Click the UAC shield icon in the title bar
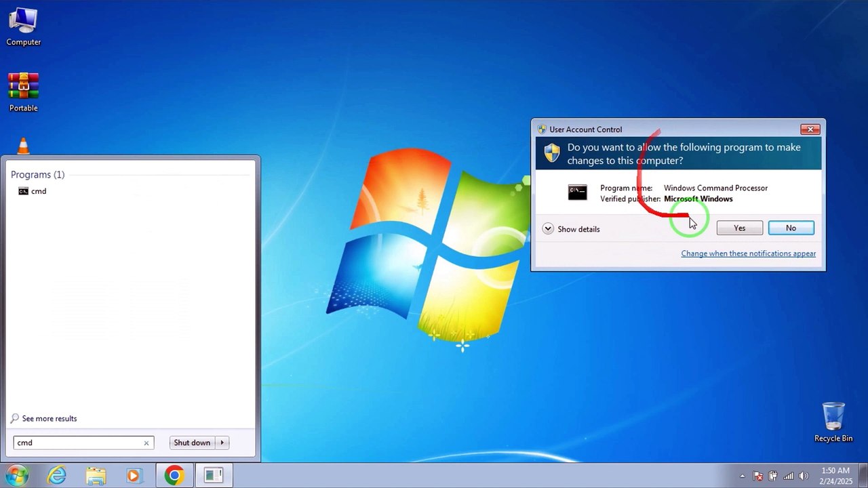 click(542, 129)
